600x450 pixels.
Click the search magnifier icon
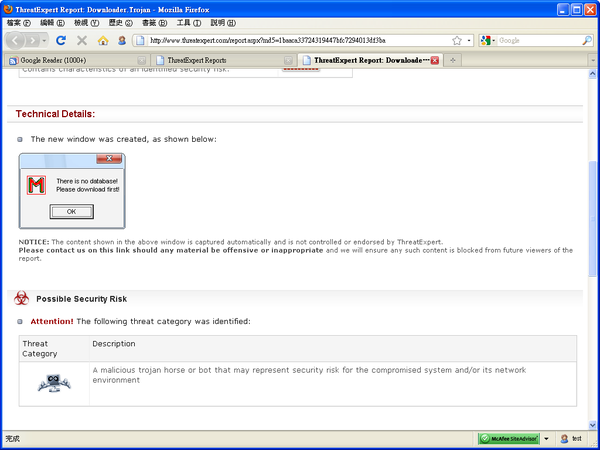click(587, 41)
